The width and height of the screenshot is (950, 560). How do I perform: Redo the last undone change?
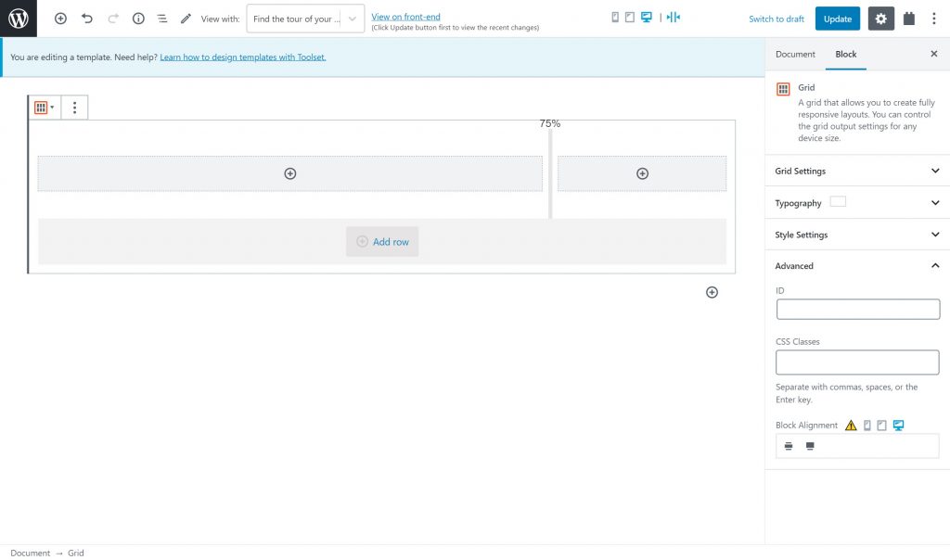113,19
